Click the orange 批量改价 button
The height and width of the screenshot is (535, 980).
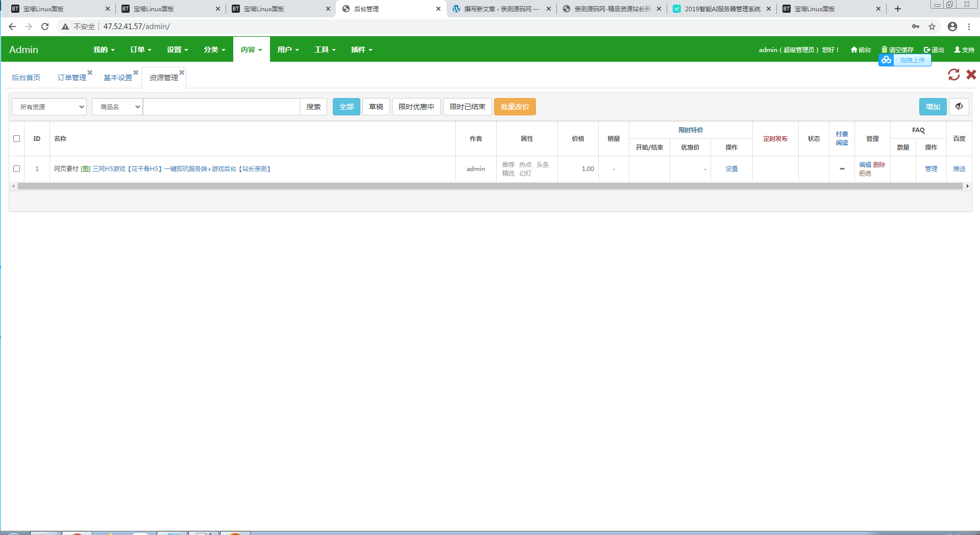click(x=515, y=107)
